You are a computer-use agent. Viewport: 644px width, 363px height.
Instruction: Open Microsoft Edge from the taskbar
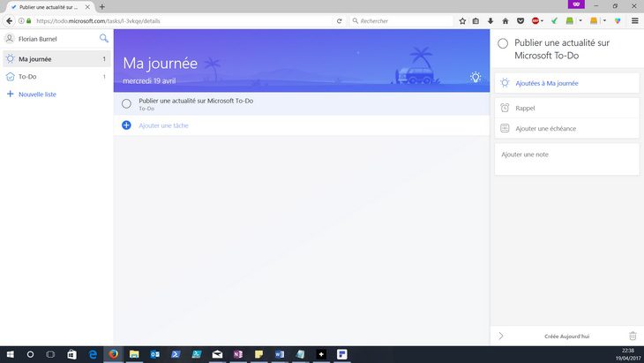[x=93, y=354]
